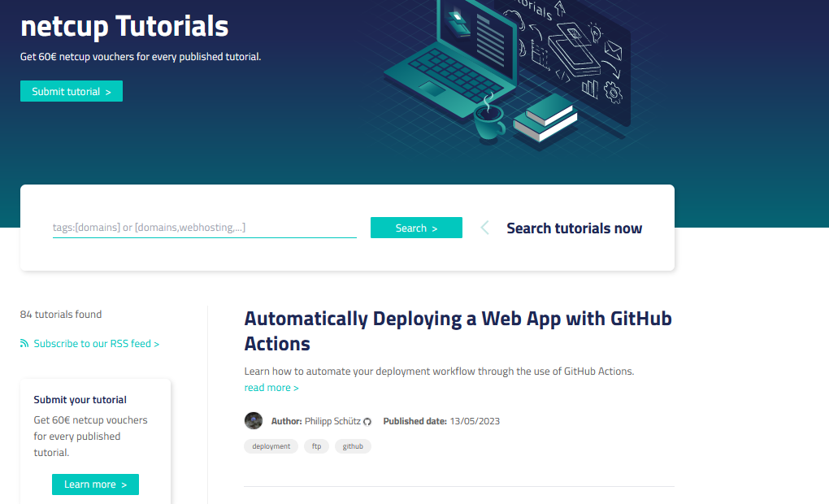Click Learn more in the Submit your tutorial card

(95, 484)
